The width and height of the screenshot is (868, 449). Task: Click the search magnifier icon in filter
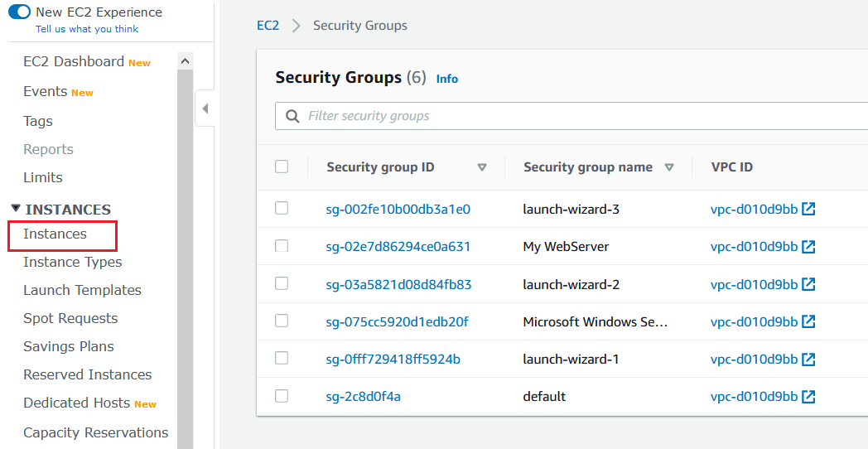click(x=292, y=116)
